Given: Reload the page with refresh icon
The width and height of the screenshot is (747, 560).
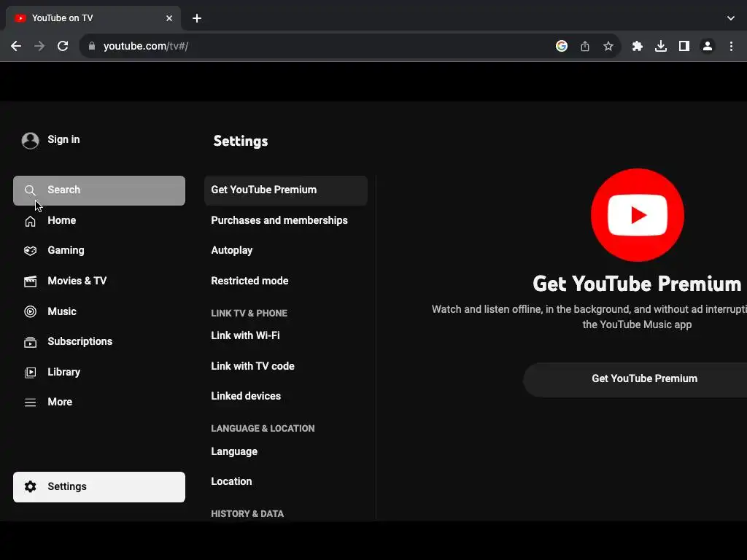Looking at the screenshot, I should coord(63,46).
